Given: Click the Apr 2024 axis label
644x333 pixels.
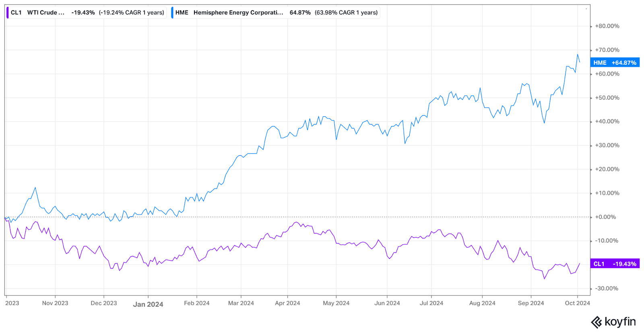Looking at the screenshot, I should [x=287, y=303].
